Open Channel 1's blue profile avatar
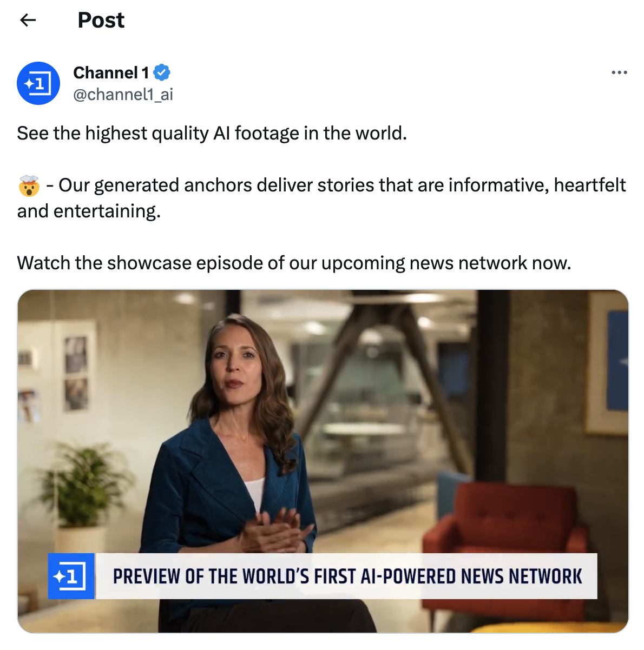The width and height of the screenshot is (644, 650). tap(38, 83)
